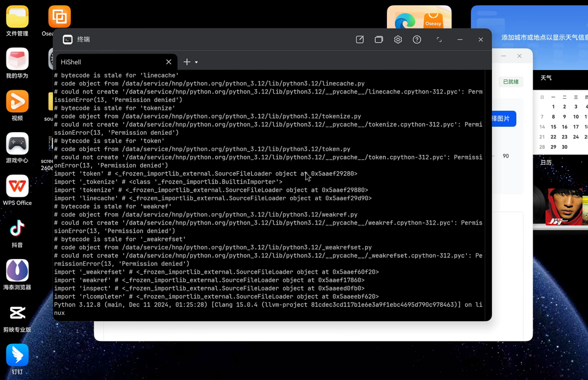Click the 'Python 3.12.8' version line in terminal
This screenshot has width=588, height=380.
tap(268, 309)
